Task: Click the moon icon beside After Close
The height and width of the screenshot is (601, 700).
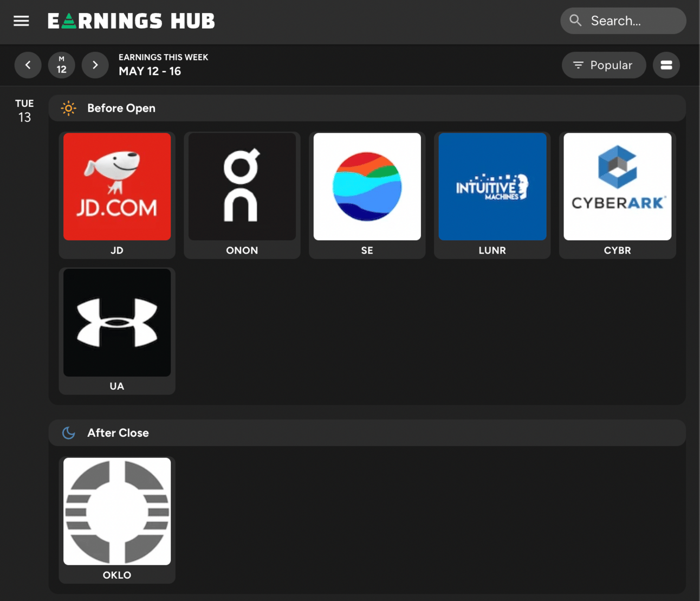Action: (68, 432)
